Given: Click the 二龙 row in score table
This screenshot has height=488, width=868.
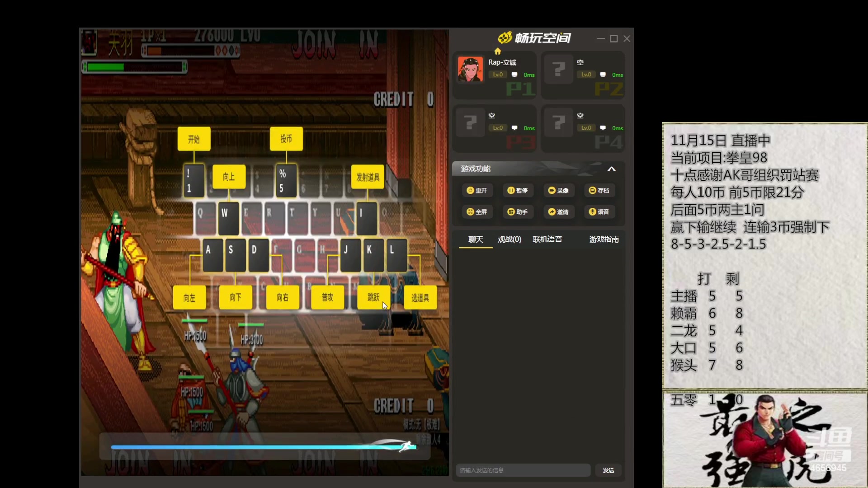Looking at the screenshot, I should [x=707, y=330].
